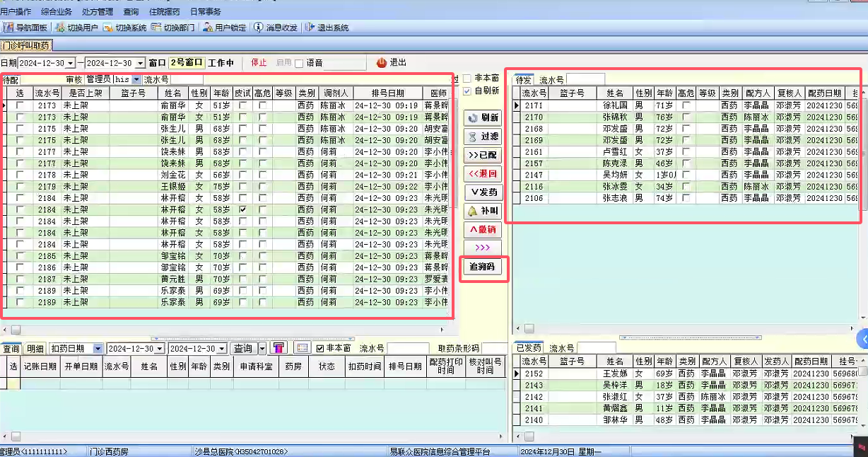Open the 住院摆药 menu
This screenshot has width=868, height=457.
point(165,12)
